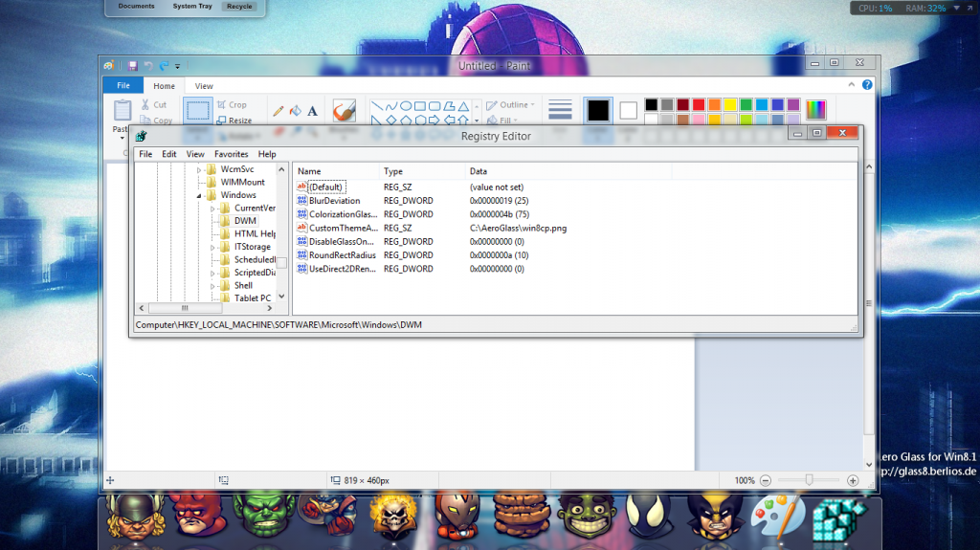The width and height of the screenshot is (980, 550).
Task: Select the Text tool in Paint
Action: coord(313,109)
